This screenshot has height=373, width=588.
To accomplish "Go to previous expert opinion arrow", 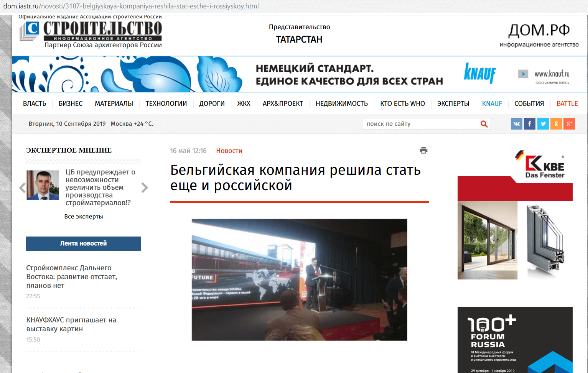I will point(22,187).
